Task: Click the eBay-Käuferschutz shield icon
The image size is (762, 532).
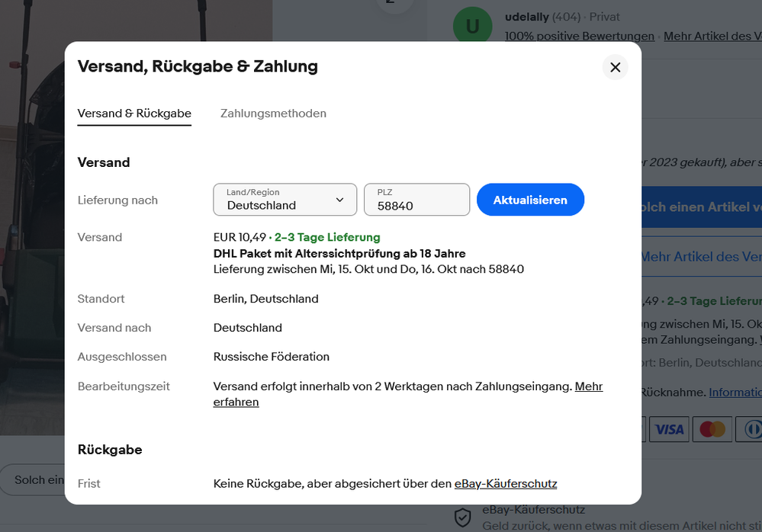Action: (462, 518)
